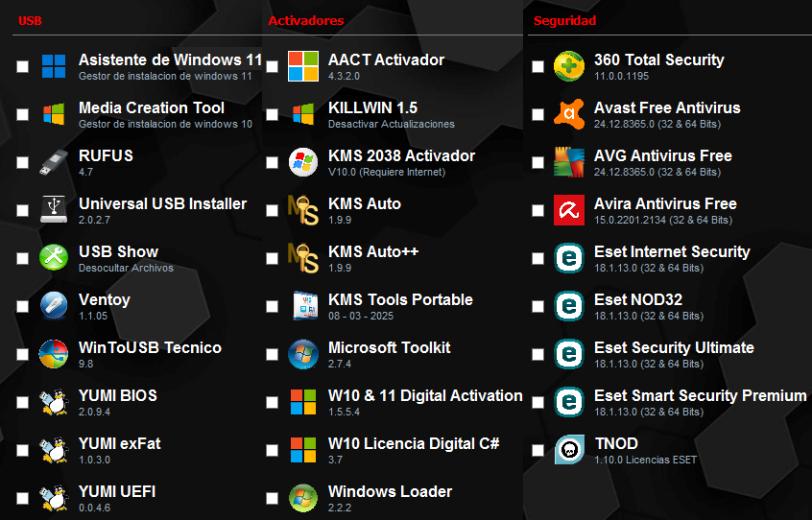Enable the YUMI UEFI checkbox
This screenshot has height=520, width=812.
pyautogui.click(x=22, y=498)
